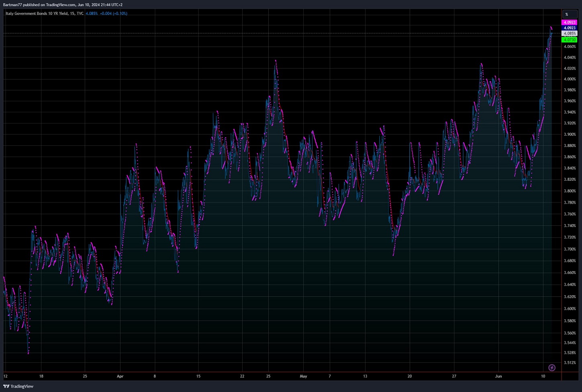Select the magenta 4.0923 price label
The image size is (582, 392).
coord(569,22)
